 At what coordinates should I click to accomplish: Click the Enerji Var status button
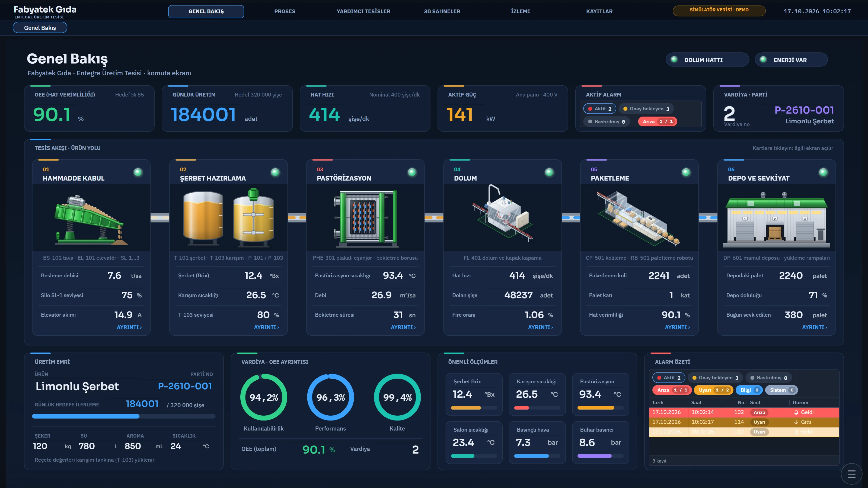(x=791, y=60)
